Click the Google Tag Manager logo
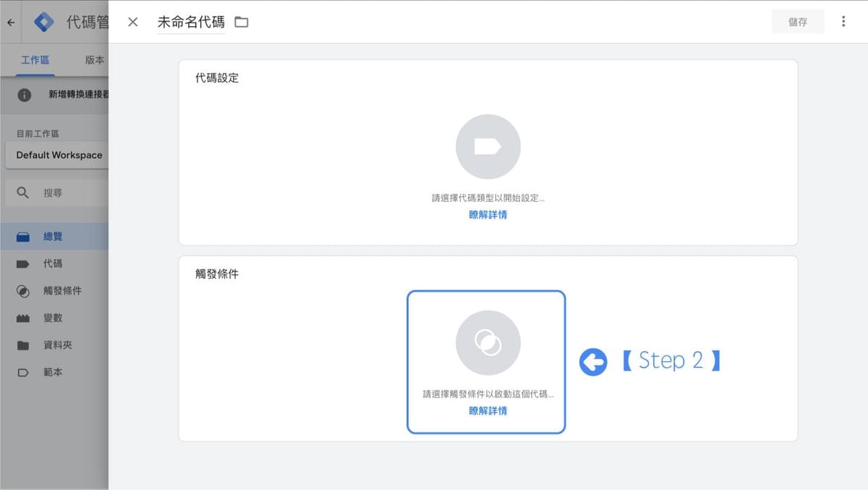 point(44,22)
